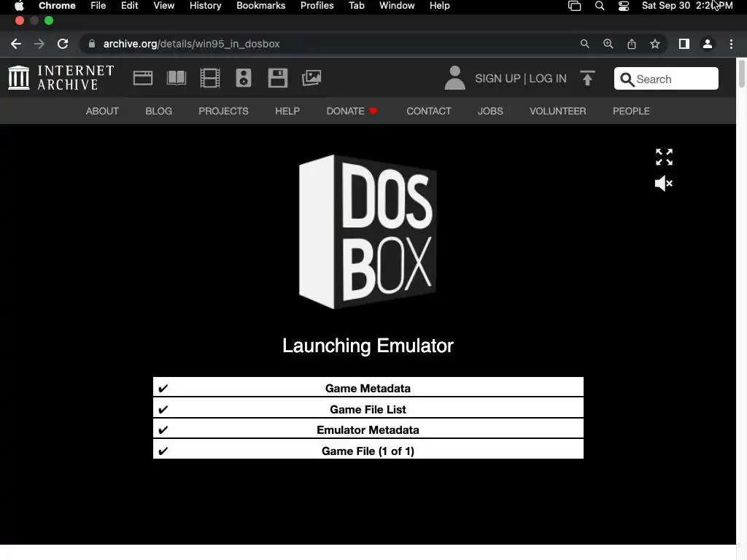Click the SIGN UP link
This screenshot has width=747, height=560.
(498, 79)
